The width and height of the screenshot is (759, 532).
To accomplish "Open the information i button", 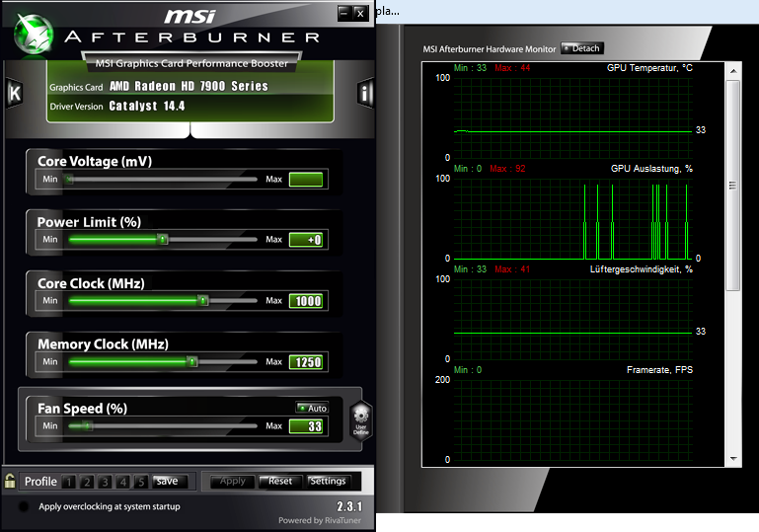I will [365, 93].
